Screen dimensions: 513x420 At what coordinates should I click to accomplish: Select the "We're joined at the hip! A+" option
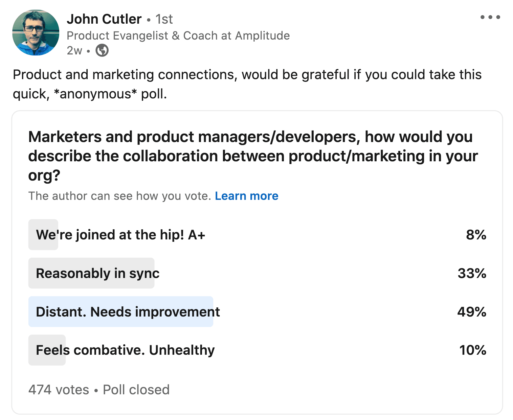click(x=121, y=234)
